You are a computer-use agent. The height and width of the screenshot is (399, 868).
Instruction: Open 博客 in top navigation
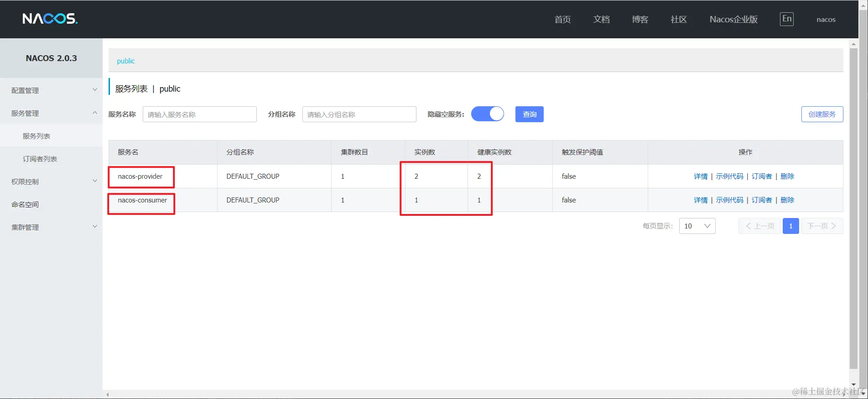tap(640, 19)
